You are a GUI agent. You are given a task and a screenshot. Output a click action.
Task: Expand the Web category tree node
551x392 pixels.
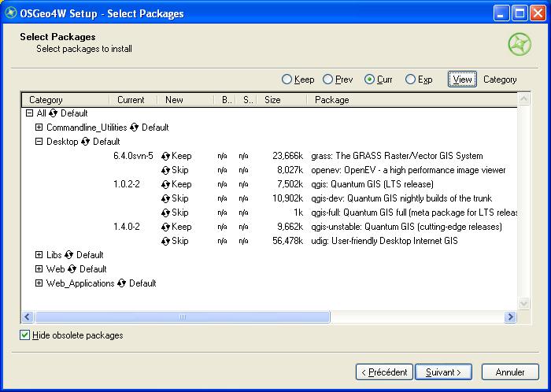[x=39, y=269]
